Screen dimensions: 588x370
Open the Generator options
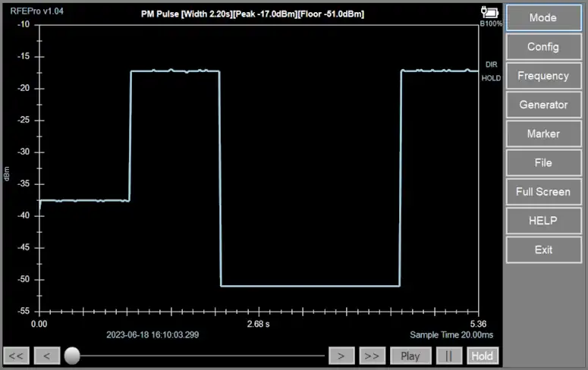(x=542, y=105)
